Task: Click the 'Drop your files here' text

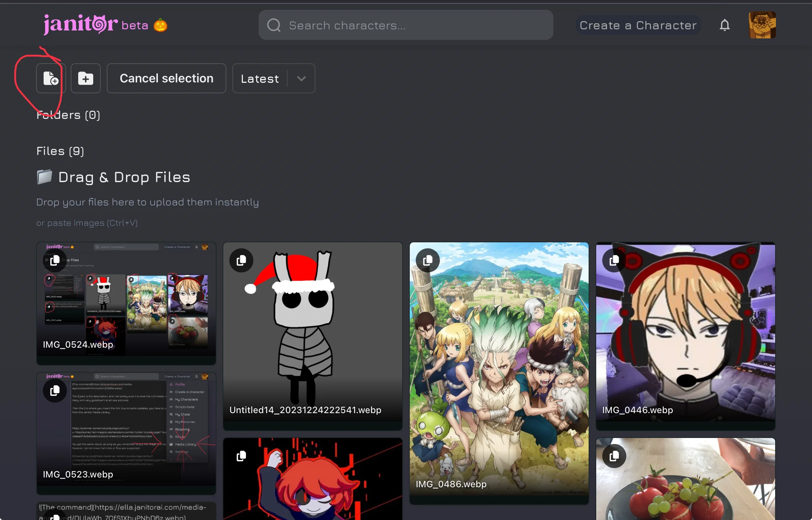Action: [147, 202]
